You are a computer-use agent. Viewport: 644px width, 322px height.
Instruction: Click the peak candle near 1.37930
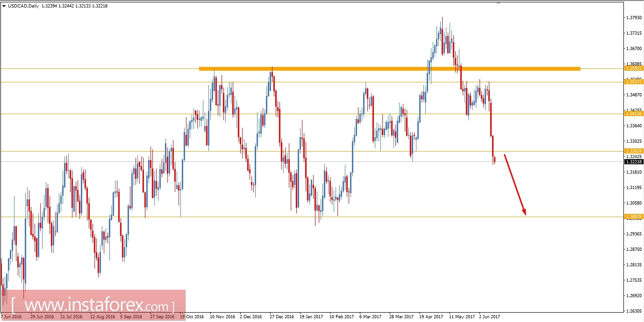pos(442,26)
